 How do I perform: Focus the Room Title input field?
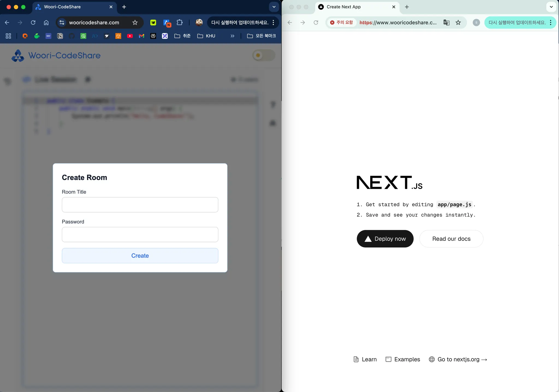(x=140, y=205)
